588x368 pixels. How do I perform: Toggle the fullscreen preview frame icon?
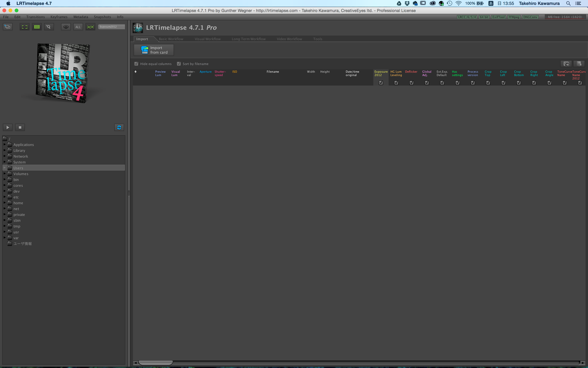[x=24, y=27]
